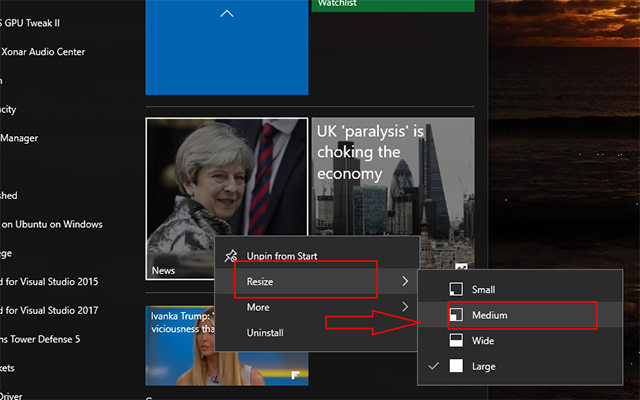Click the Large size square icon
This screenshot has height=400, width=640.
(x=456, y=366)
